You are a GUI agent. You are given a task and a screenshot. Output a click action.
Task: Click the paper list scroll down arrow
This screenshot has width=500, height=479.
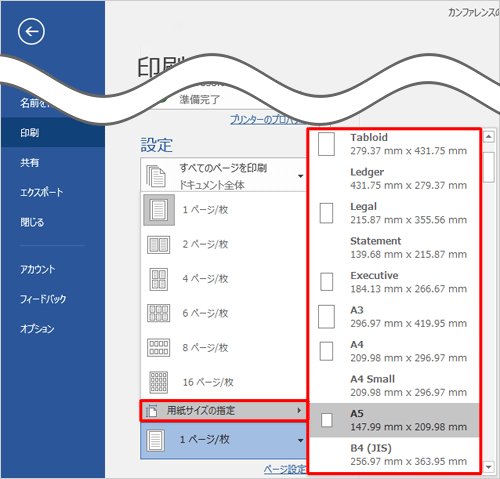[488, 467]
